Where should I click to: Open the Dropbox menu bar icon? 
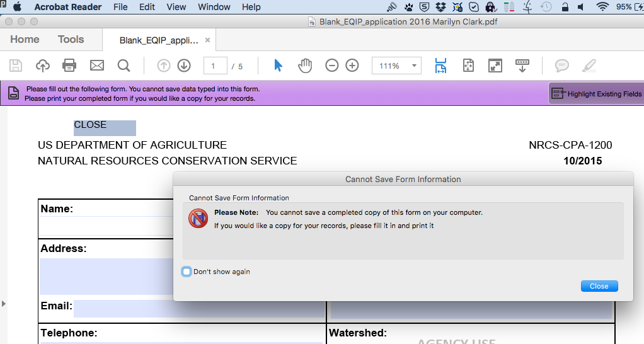(x=440, y=7)
